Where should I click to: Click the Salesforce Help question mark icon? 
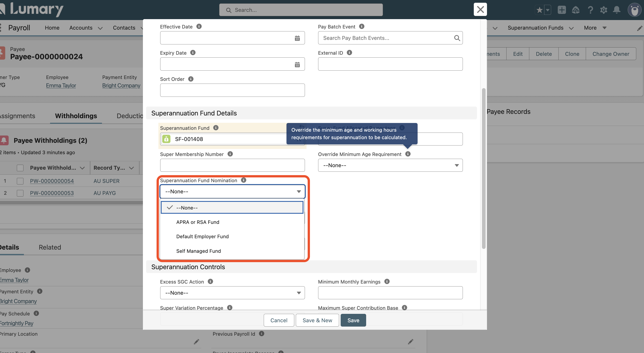tap(591, 10)
